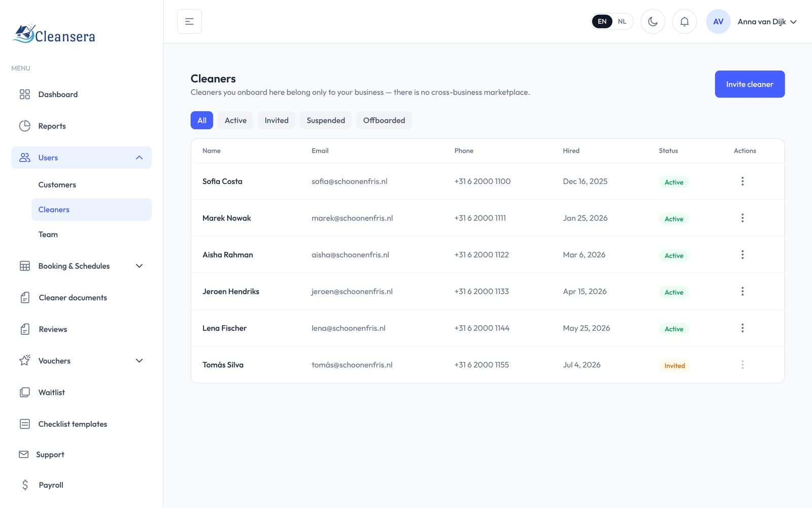Open the Customers submenu item
Image resolution: width=812 pixels, height=508 pixels.
pyautogui.click(x=91, y=185)
